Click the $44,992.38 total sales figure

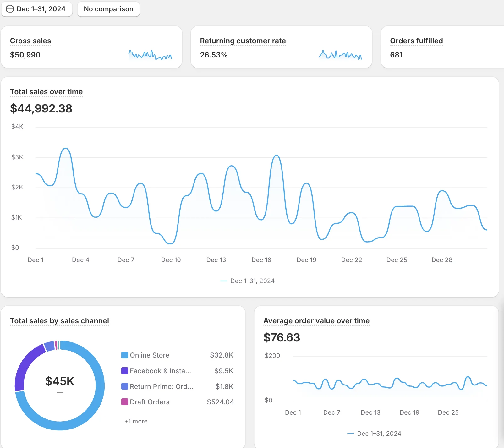[x=41, y=109]
